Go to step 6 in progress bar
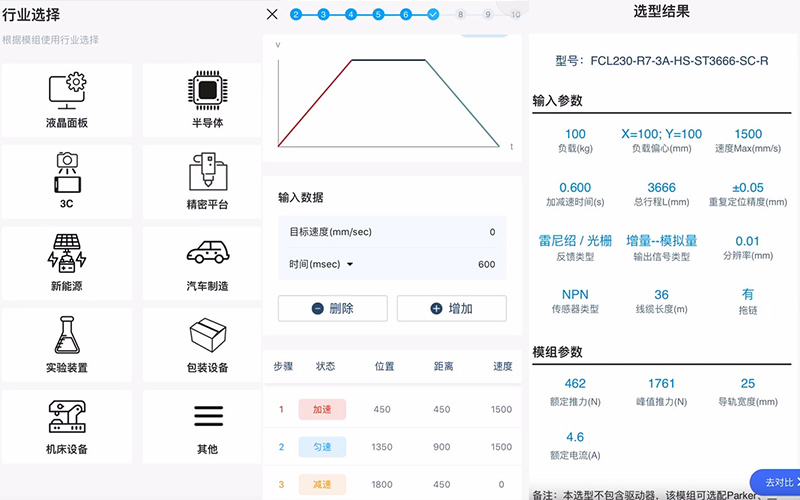The width and height of the screenshot is (800, 500). 406,14
